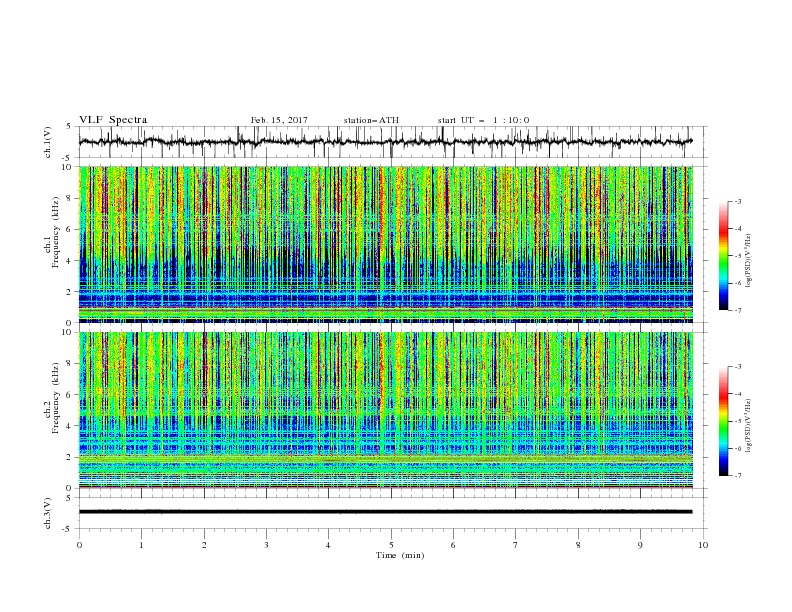Click the ch.1 PSD color bar

pyautogui.click(x=723, y=256)
